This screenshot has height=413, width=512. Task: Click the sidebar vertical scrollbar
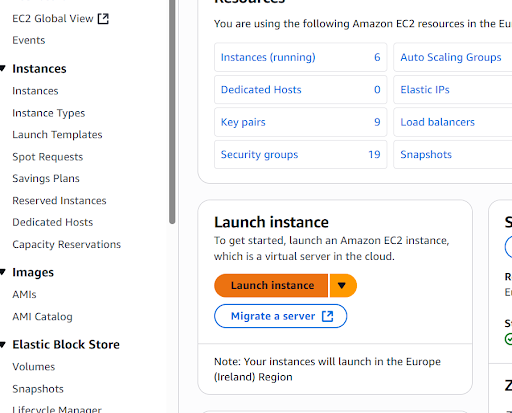[x=172, y=112]
